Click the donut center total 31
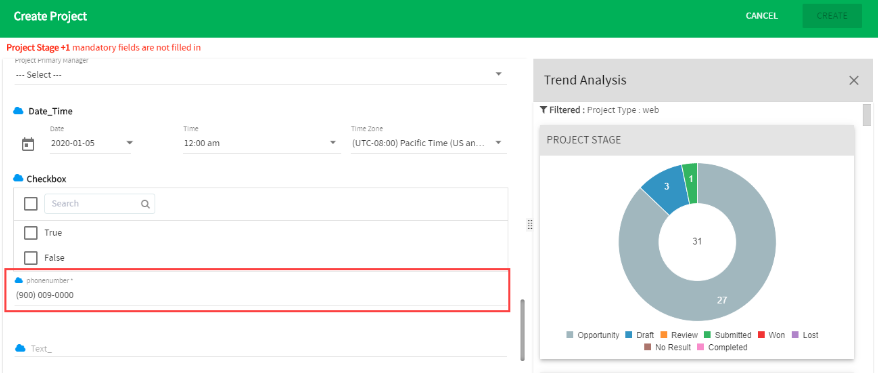The width and height of the screenshot is (878, 373). pos(697,242)
